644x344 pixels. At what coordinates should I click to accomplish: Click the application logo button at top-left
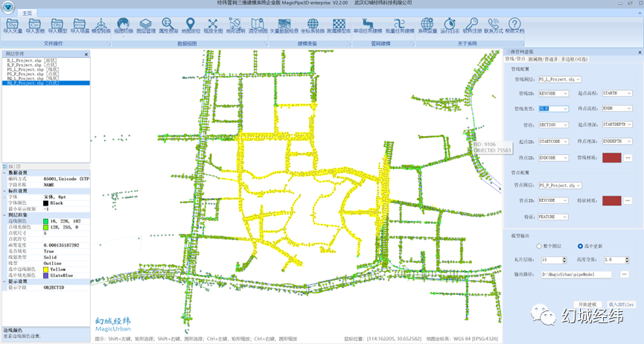pyautogui.click(x=7, y=7)
